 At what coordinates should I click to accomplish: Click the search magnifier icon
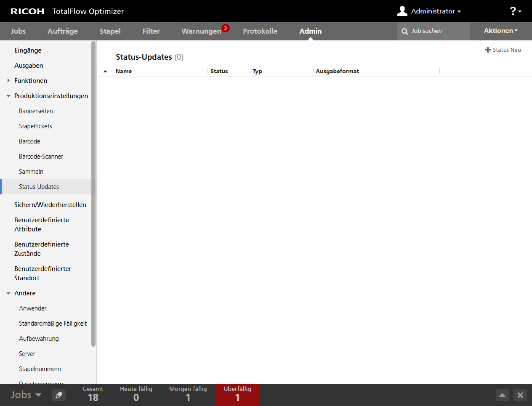pyautogui.click(x=404, y=32)
